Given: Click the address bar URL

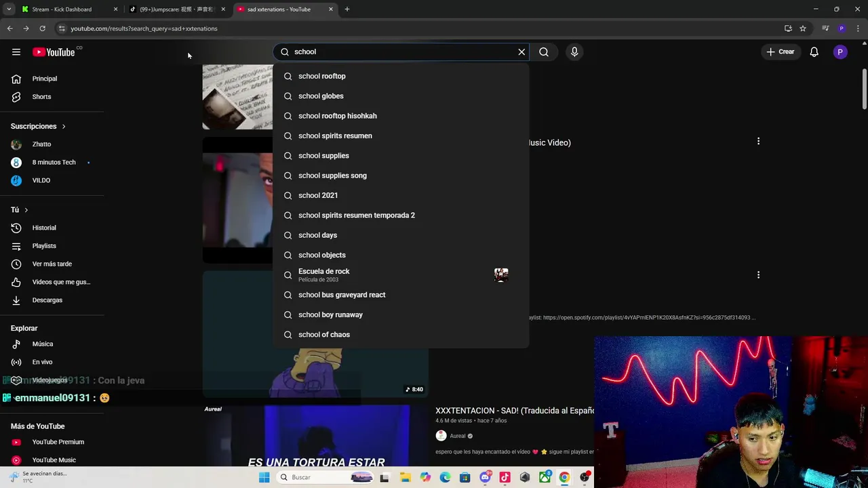Looking at the screenshot, I should [x=144, y=28].
